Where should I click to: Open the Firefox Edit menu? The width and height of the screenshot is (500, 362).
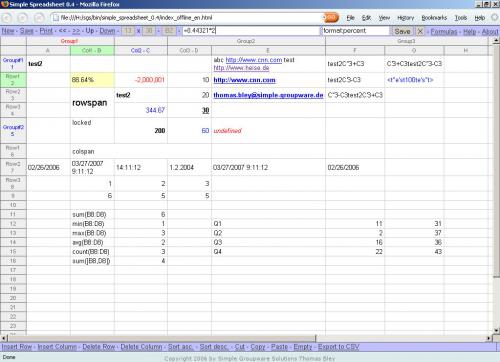click(x=366, y=18)
